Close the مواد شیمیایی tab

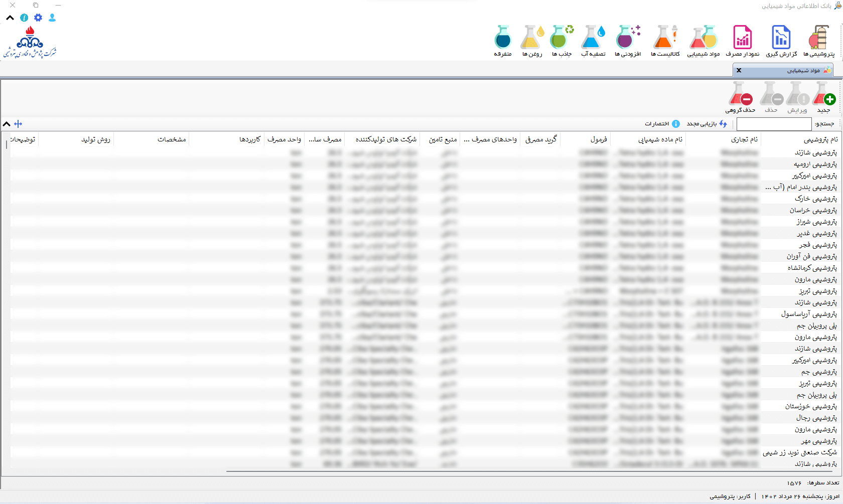click(x=739, y=70)
